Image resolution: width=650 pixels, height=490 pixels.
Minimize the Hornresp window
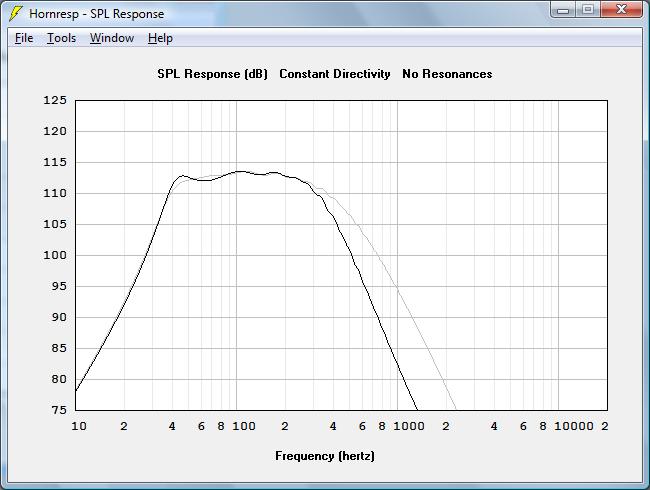[x=563, y=10]
